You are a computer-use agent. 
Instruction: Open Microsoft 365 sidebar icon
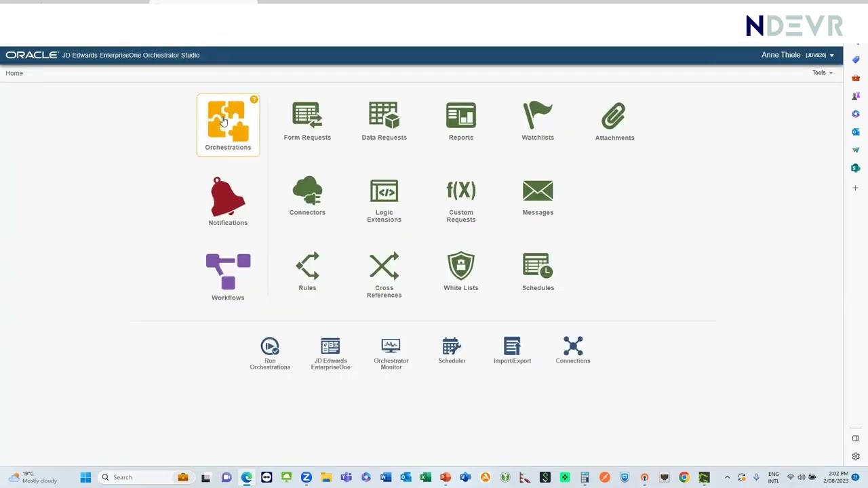(856, 114)
